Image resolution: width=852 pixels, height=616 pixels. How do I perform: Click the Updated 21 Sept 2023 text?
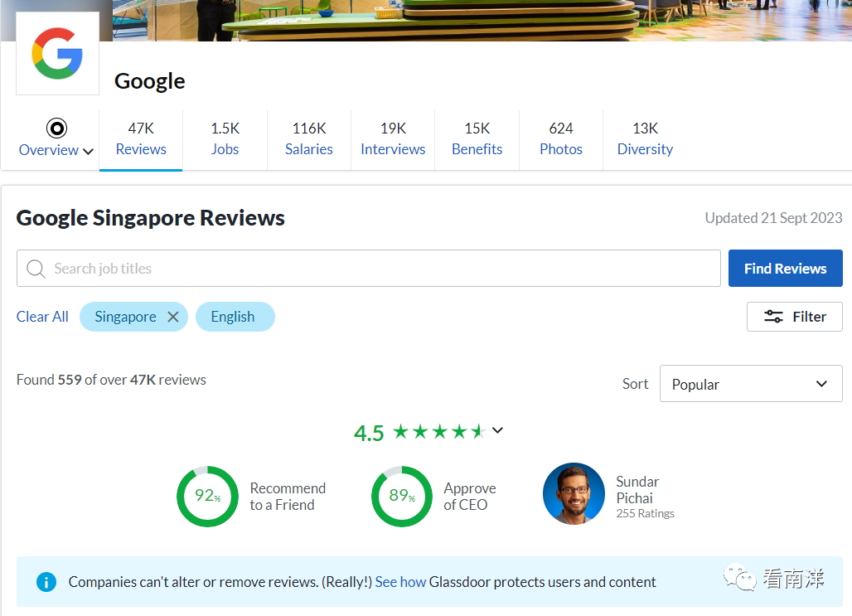pos(773,218)
